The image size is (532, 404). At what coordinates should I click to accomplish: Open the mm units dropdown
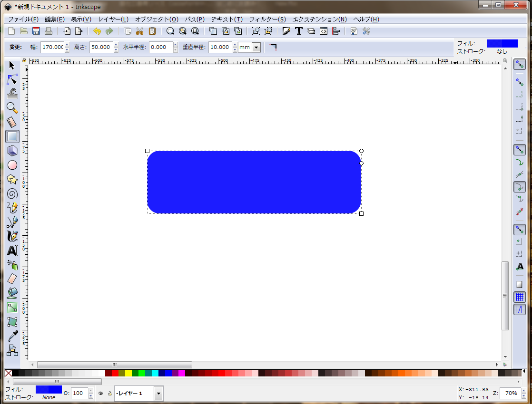coord(256,47)
